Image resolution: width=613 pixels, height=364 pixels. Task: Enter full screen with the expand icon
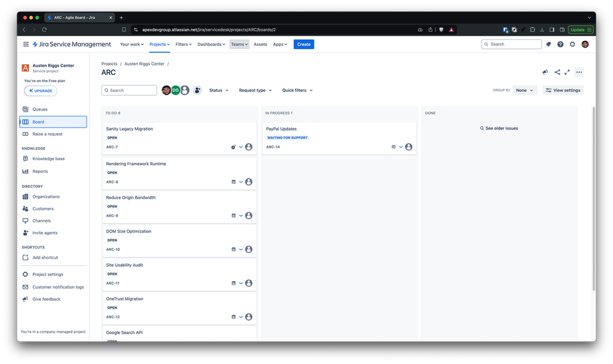[x=567, y=72]
